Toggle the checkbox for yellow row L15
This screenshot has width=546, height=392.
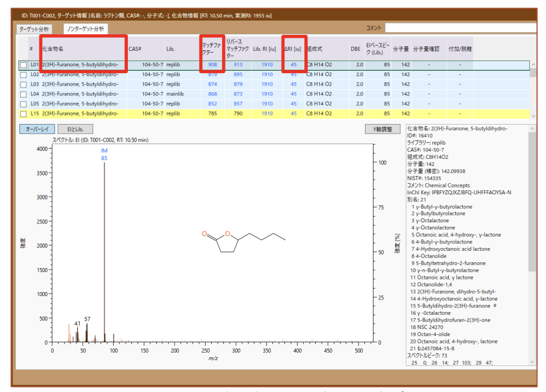tap(23, 114)
